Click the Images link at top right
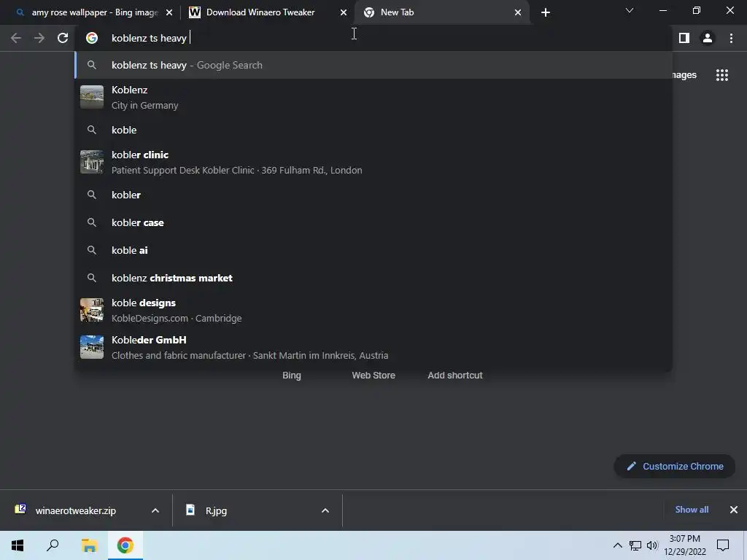The height and width of the screenshot is (560, 747). pyautogui.click(x=684, y=75)
